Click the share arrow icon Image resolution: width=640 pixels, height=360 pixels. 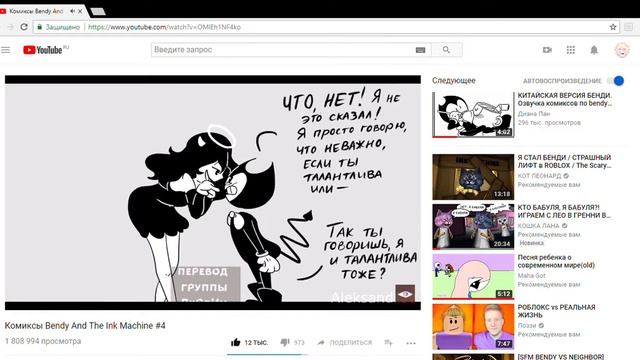pos(321,342)
